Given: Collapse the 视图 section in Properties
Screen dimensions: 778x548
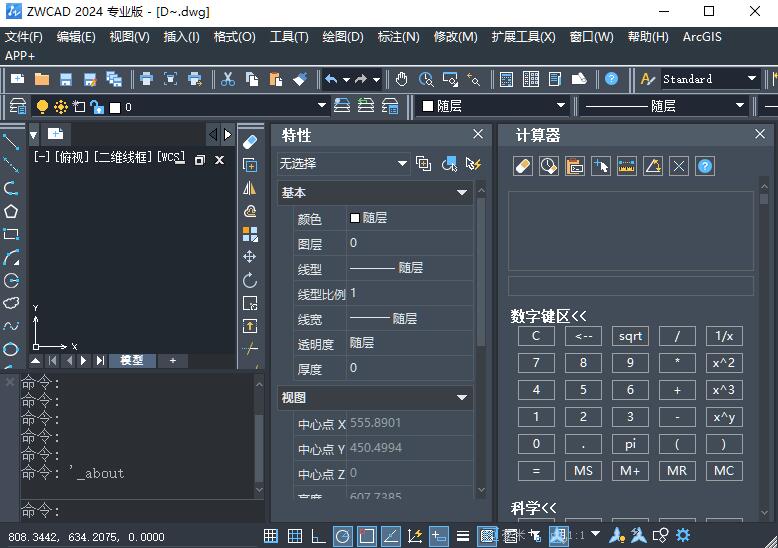Looking at the screenshot, I should coord(462,398).
